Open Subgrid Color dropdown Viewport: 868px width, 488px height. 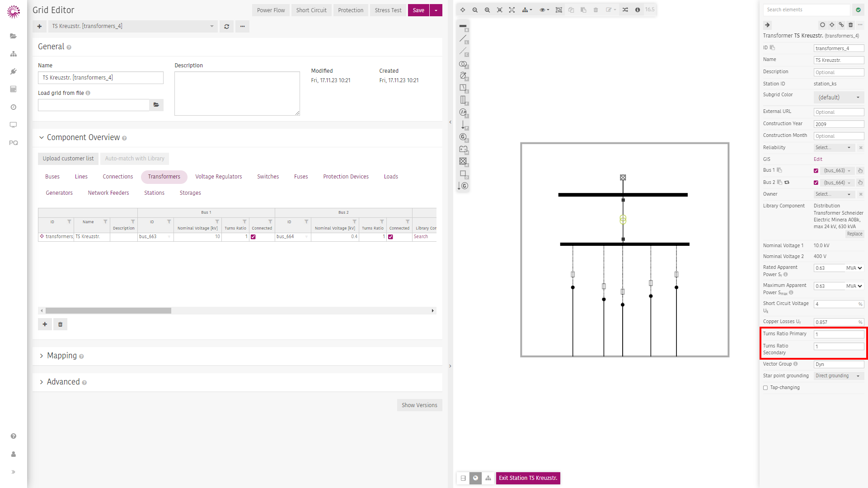[839, 98]
